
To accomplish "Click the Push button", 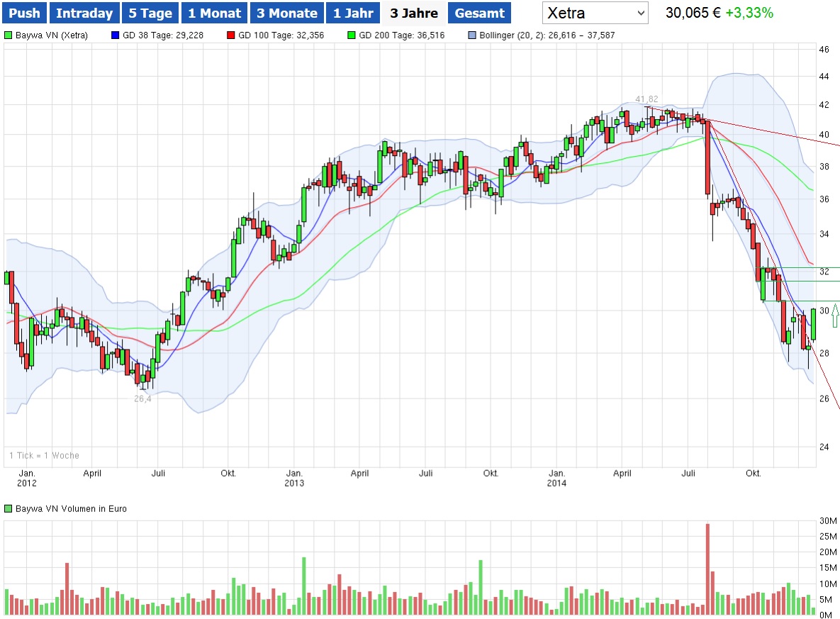I will pyautogui.click(x=23, y=12).
